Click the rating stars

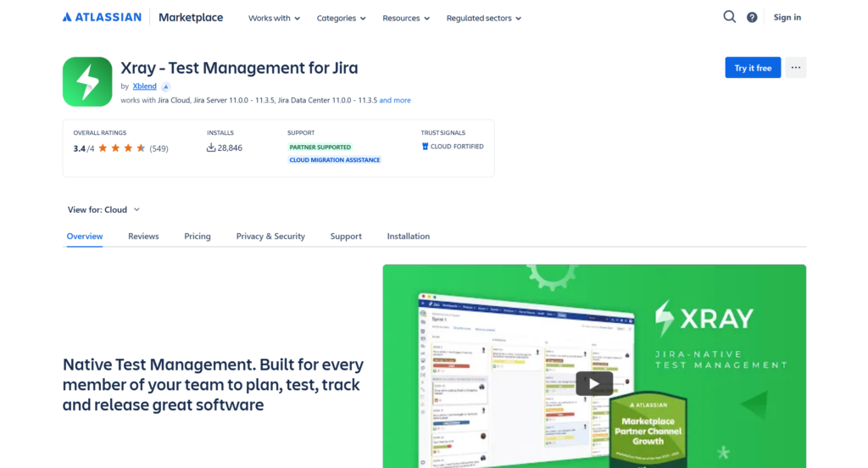coord(122,148)
